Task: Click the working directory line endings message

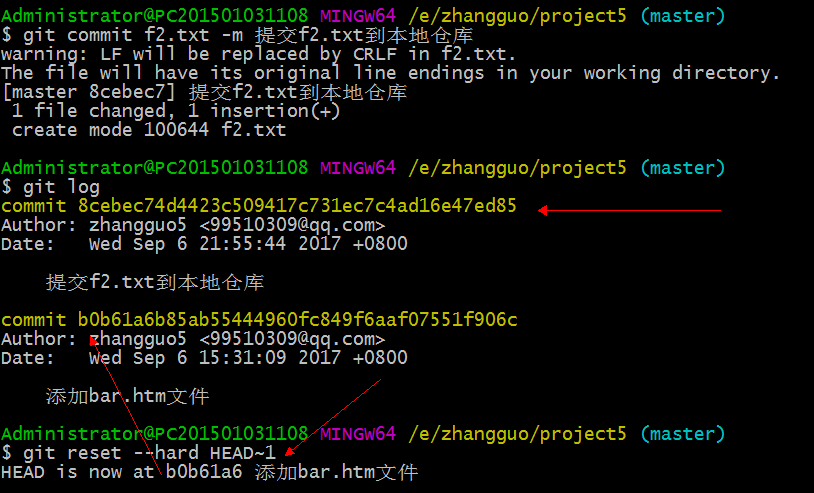Action: [x=390, y=73]
